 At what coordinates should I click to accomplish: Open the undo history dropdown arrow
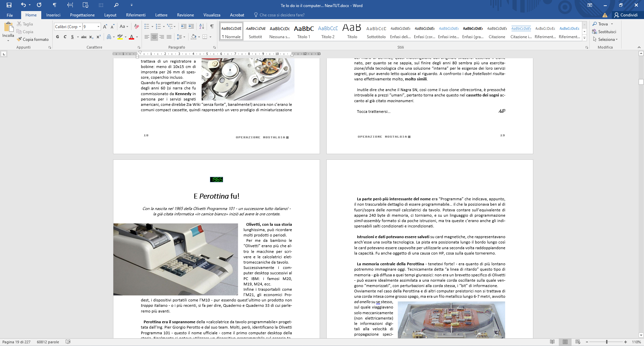pyautogui.click(x=30, y=5)
